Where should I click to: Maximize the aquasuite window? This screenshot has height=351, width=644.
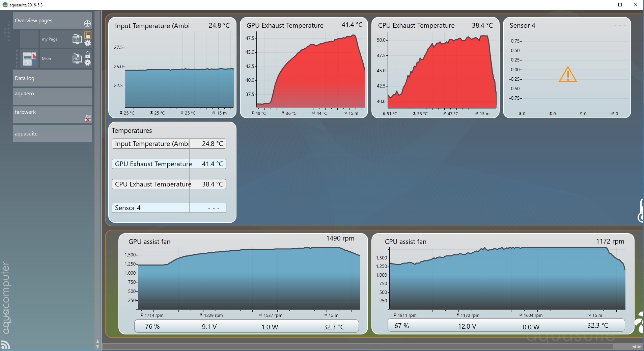point(620,5)
